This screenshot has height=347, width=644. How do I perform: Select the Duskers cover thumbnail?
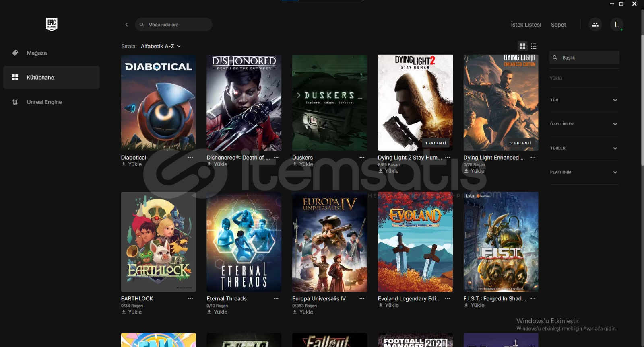[330, 103]
